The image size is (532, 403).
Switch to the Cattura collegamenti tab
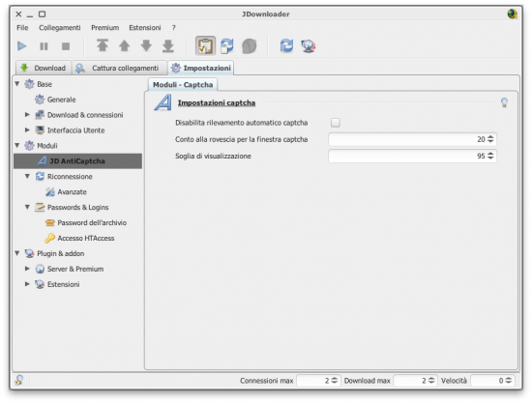120,68
